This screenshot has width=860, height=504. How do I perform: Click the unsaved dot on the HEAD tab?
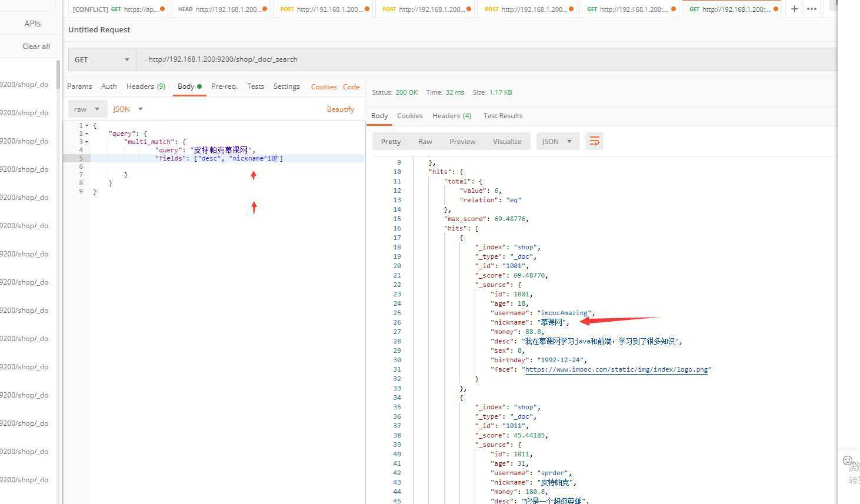click(264, 9)
